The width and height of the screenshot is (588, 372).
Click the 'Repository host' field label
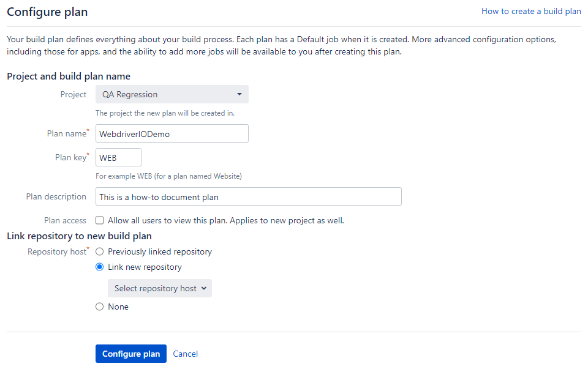coord(56,251)
